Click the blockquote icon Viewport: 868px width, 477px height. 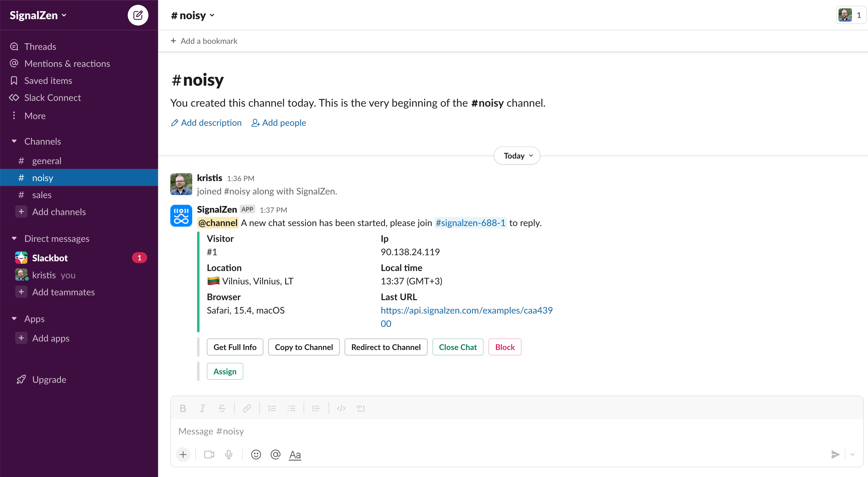[x=316, y=408]
